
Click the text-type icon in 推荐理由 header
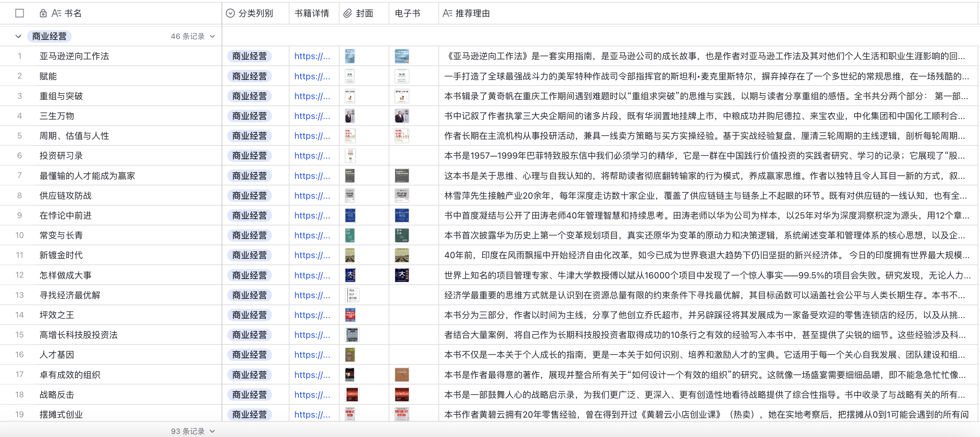tap(447, 14)
